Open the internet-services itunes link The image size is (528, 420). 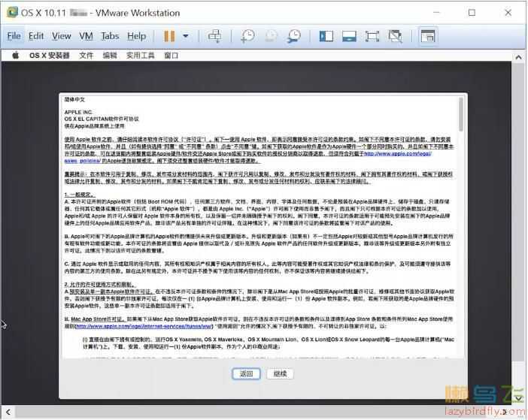click(x=144, y=326)
